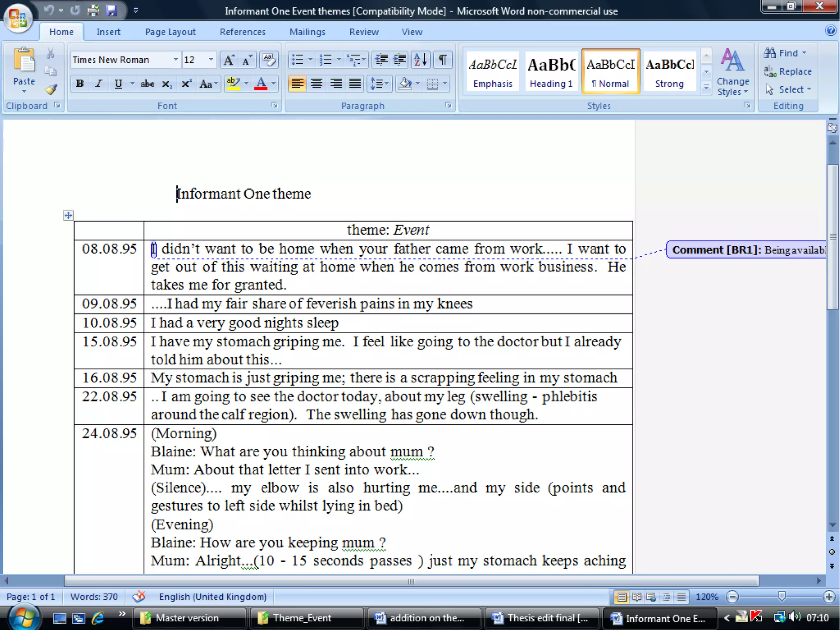Click the Format Painter brush icon
Viewport: 840px width, 630px height.
pyautogui.click(x=50, y=89)
